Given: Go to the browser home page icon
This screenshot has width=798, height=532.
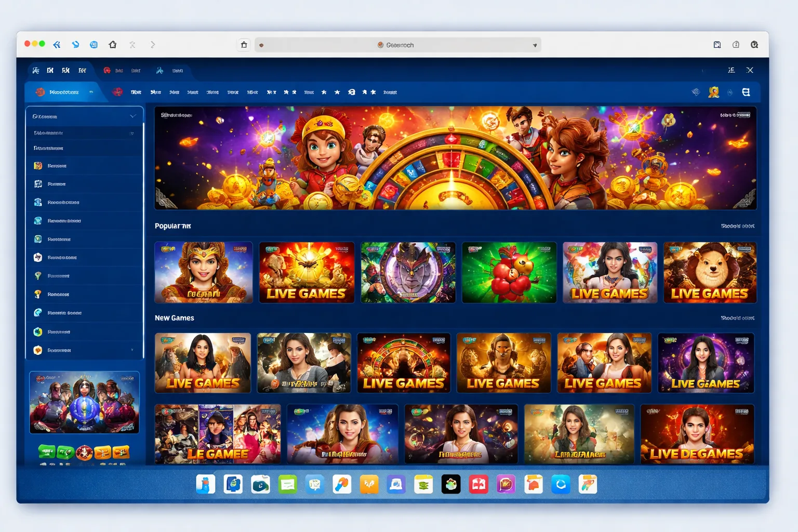Looking at the screenshot, I should click(113, 45).
